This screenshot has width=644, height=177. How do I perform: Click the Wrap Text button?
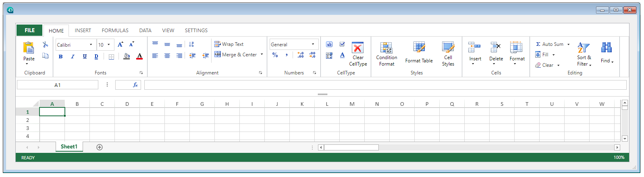click(x=229, y=44)
